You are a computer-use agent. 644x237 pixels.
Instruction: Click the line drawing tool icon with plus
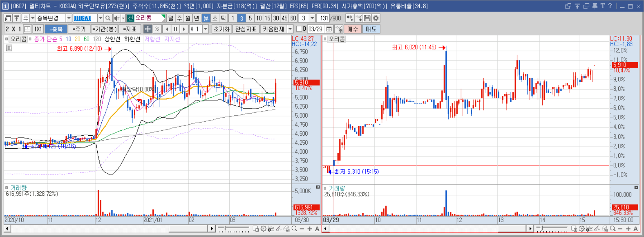(359, 18)
